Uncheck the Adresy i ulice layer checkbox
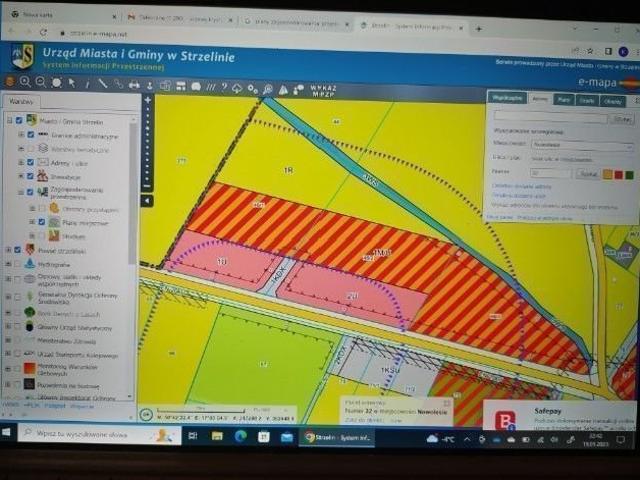640x480 pixels. [x=30, y=162]
